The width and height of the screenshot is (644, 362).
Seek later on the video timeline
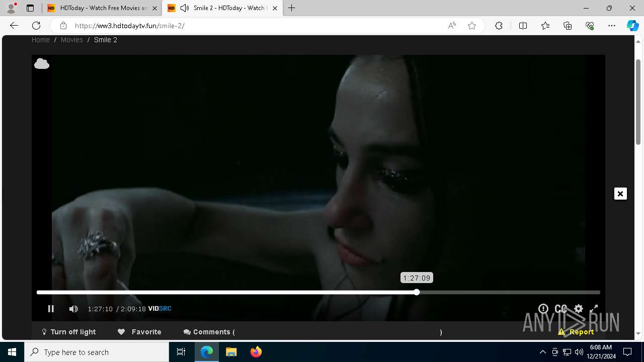(x=508, y=292)
